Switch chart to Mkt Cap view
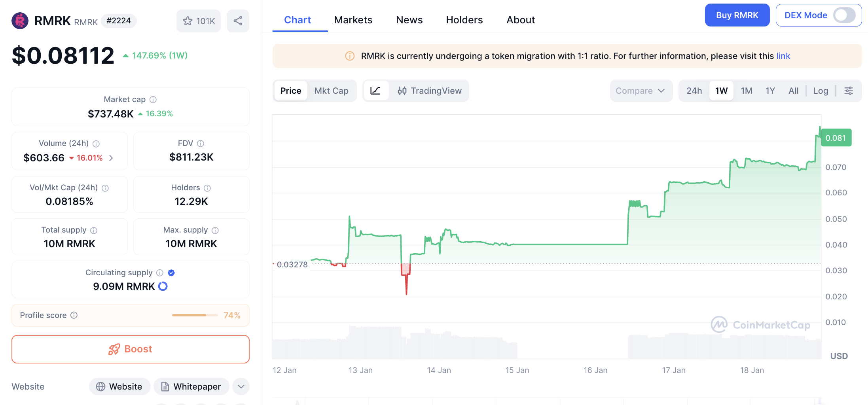868x405 pixels. point(331,91)
